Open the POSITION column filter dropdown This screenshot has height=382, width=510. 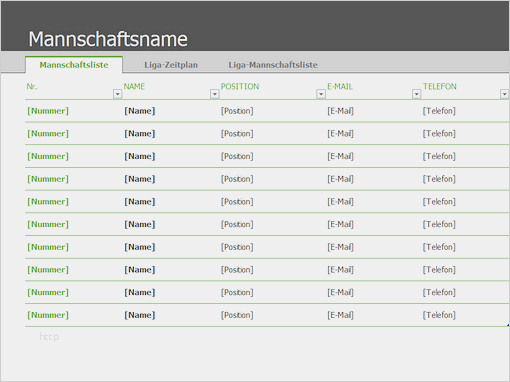pyautogui.click(x=321, y=94)
